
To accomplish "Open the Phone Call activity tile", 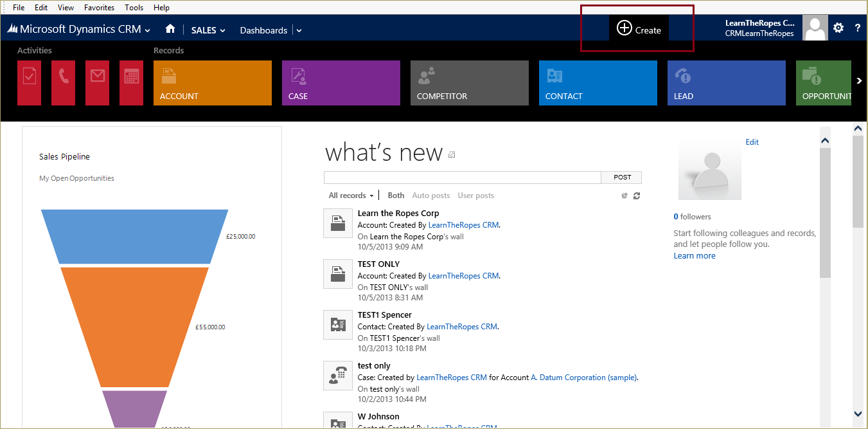I will [63, 82].
